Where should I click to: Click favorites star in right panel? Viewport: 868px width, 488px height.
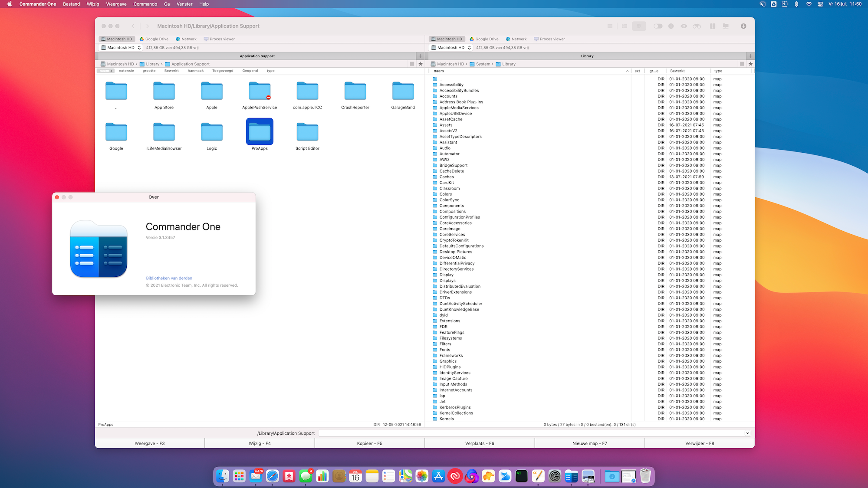(x=750, y=64)
